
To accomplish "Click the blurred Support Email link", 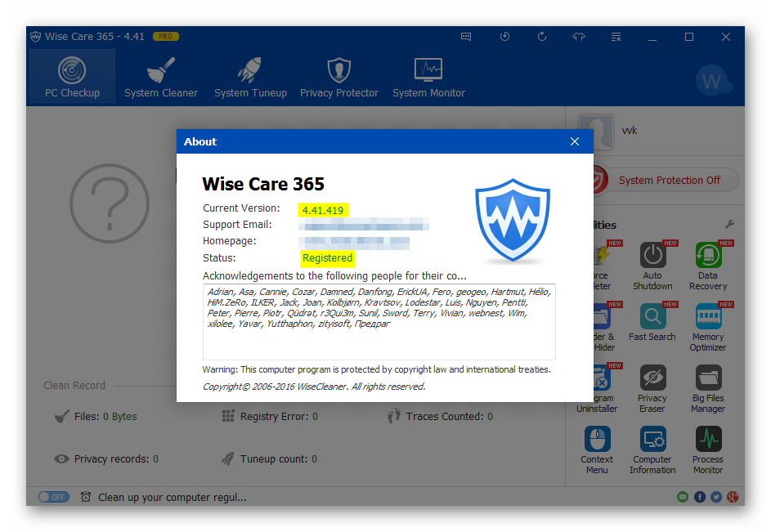I will [x=364, y=225].
